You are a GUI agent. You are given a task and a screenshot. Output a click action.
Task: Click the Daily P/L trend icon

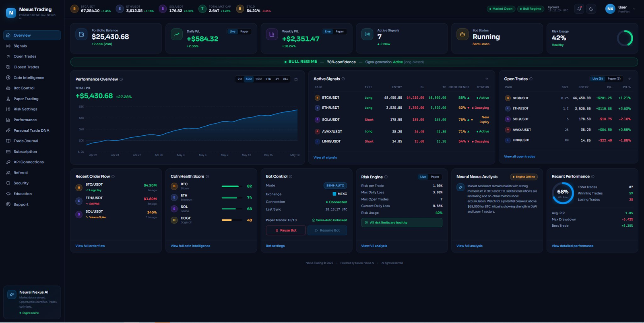pyautogui.click(x=176, y=34)
